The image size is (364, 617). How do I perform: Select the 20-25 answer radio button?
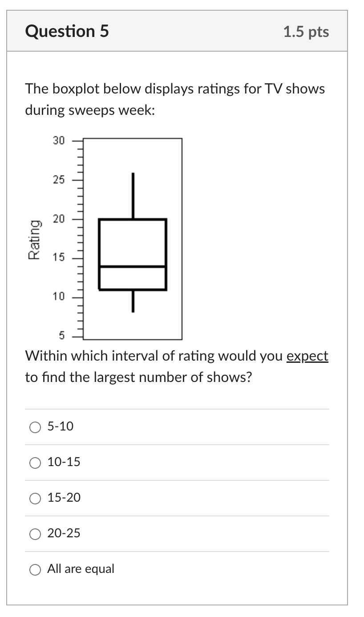(35, 534)
